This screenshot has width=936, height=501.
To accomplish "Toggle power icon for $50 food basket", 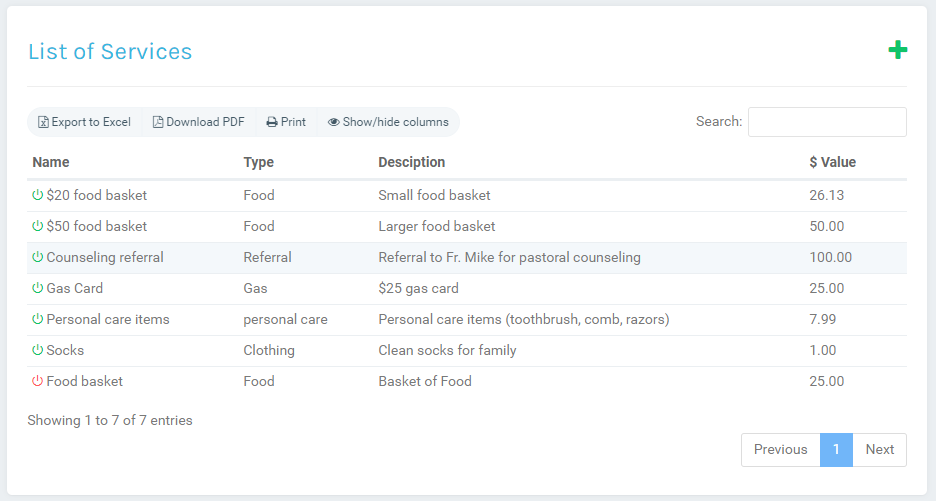I will (x=38, y=226).
